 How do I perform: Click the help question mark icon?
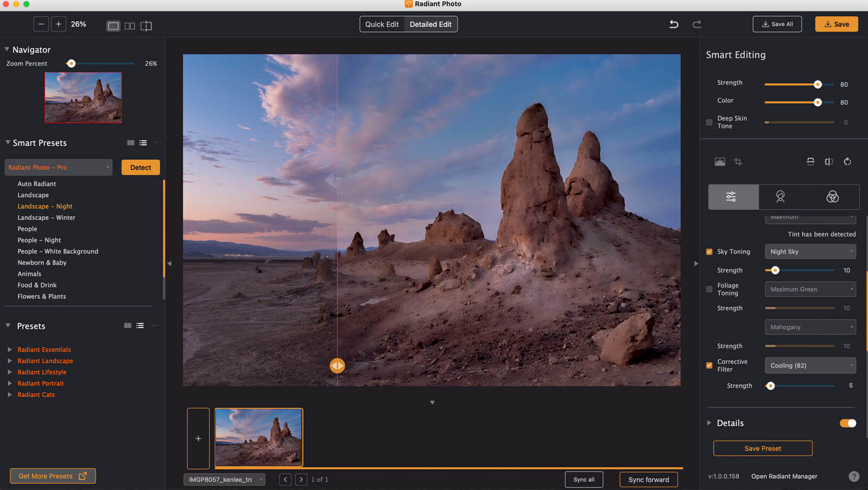point(853,476)
